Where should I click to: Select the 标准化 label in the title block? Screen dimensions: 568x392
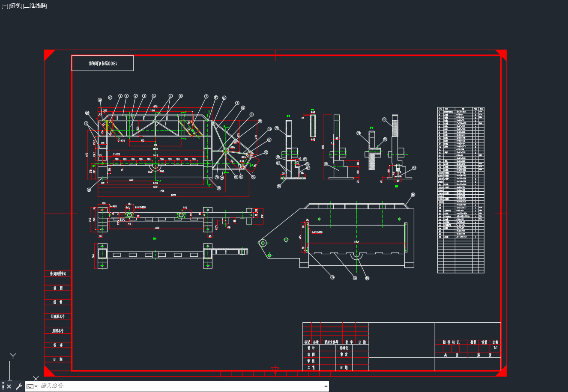tap(344, 348)
